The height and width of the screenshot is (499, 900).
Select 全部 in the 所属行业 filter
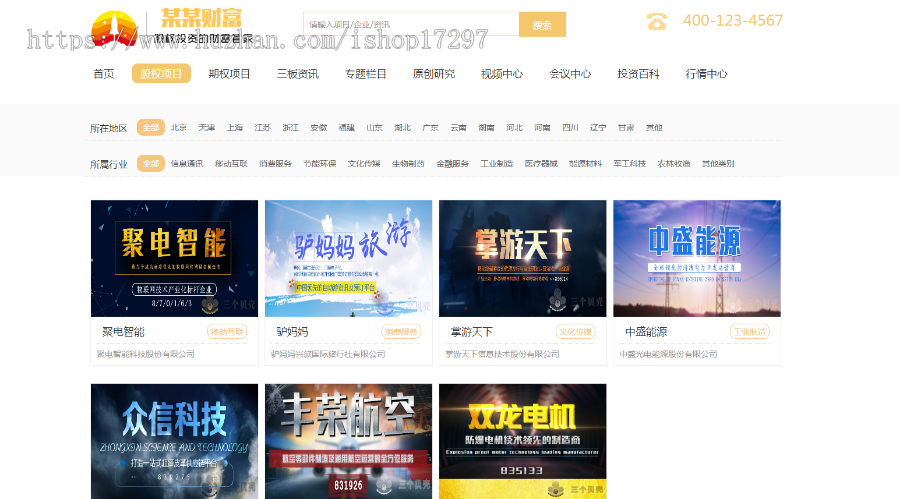click(x=151, y=164)
